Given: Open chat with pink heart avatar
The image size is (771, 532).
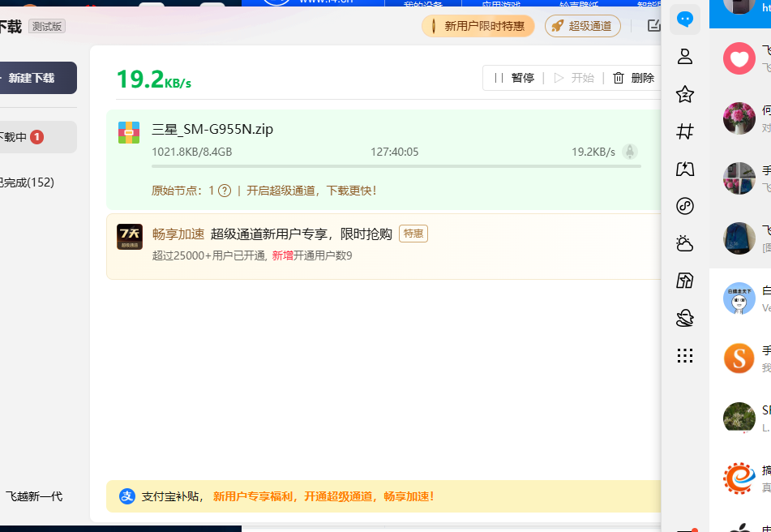Looking at the screenshot, I should coord(739,58).
